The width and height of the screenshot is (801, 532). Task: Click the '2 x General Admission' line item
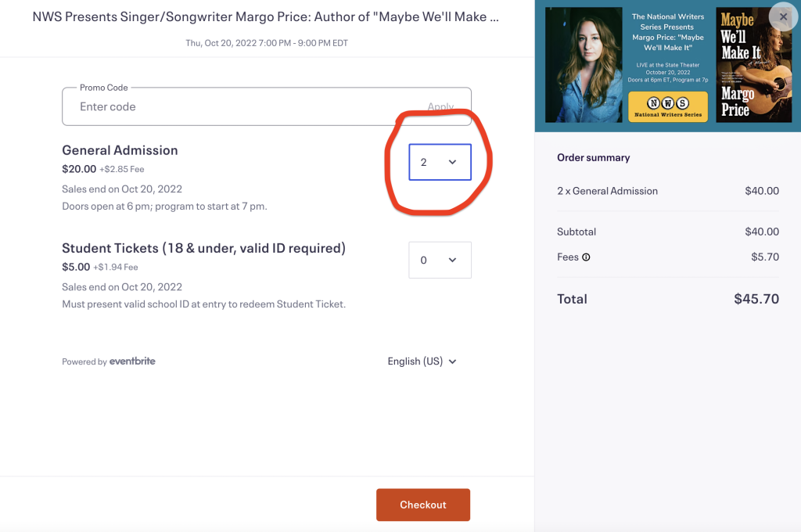[x=607, y=191]
